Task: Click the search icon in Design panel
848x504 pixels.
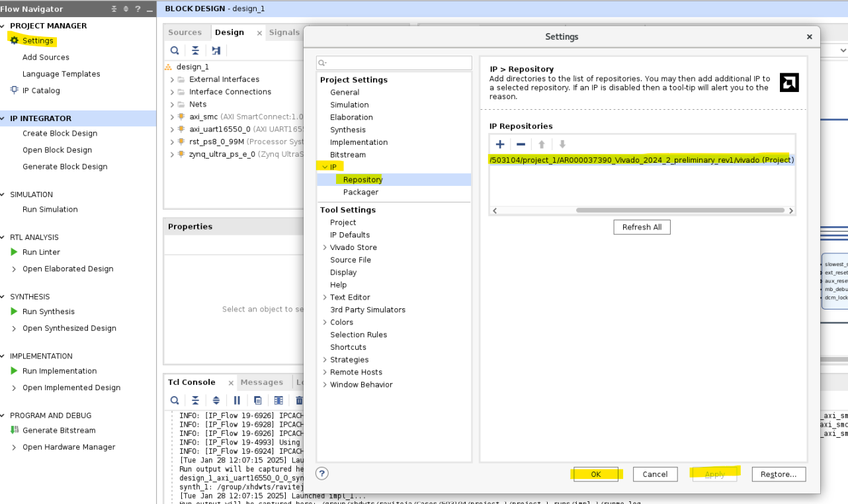Action: pos(175,50)
